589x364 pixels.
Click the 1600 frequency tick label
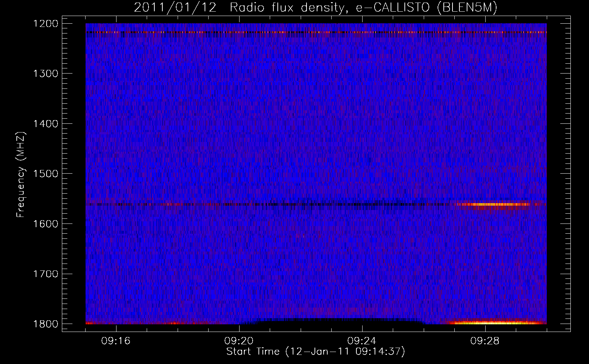point(46,224)
